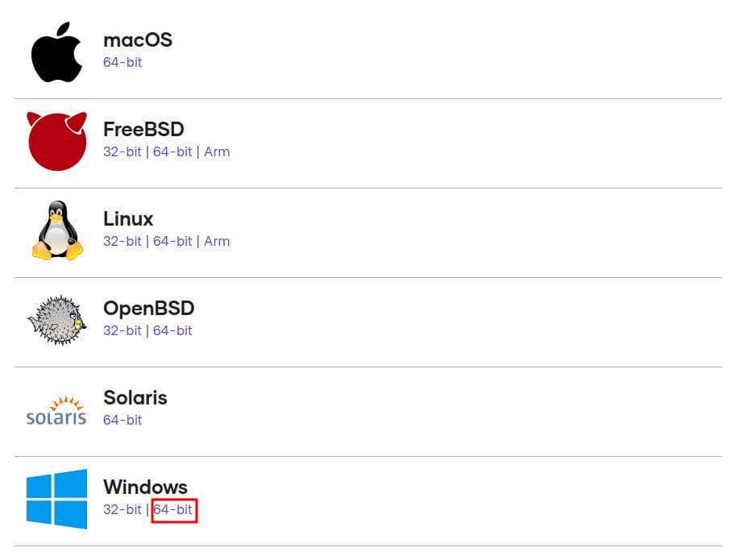
Task: Click the highlighted Windows 64-bit link
Action: click(173, 509)
